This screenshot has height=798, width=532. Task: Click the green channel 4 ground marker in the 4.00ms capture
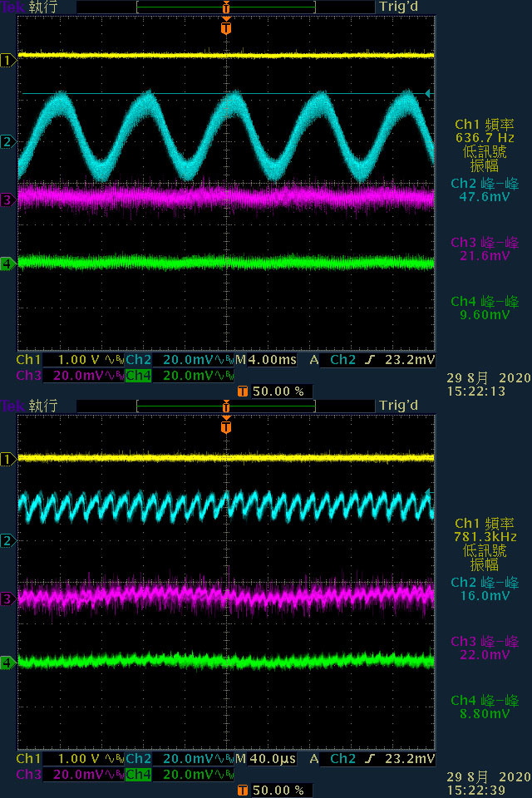coord(7,264)
